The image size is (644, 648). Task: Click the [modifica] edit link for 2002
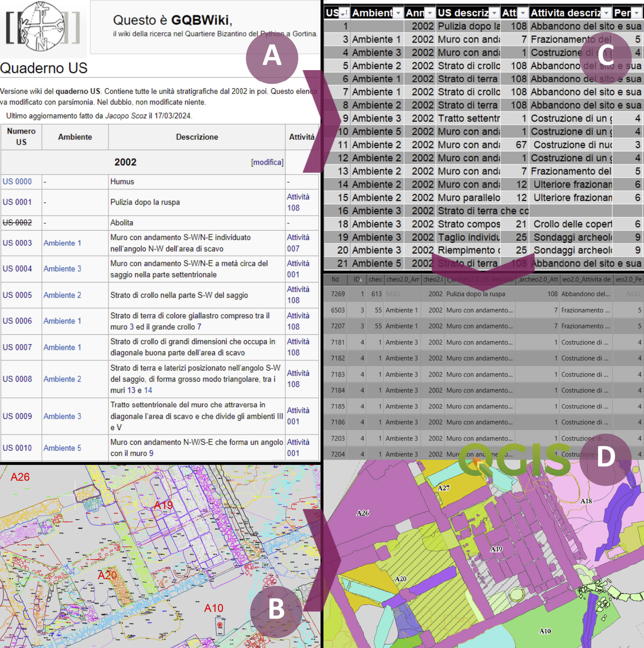(267, 162)
